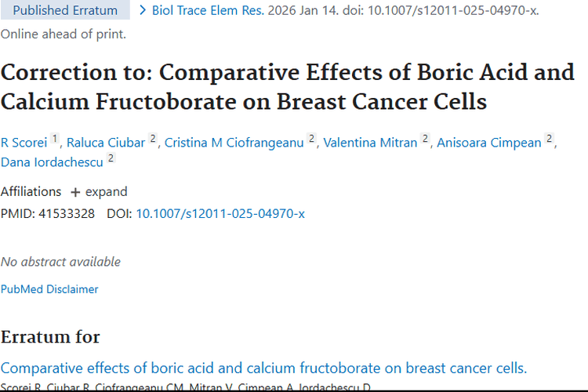Select author Raluca Ciubar
The image size is (588, 392).
click(x=106, y=143)
